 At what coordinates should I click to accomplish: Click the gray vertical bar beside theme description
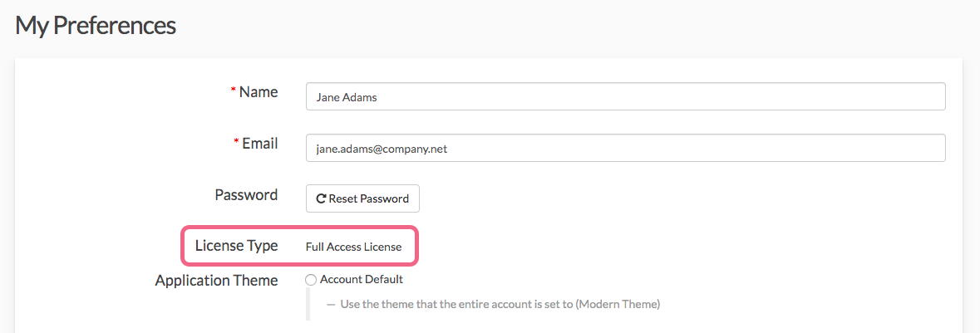pos(308,304)
